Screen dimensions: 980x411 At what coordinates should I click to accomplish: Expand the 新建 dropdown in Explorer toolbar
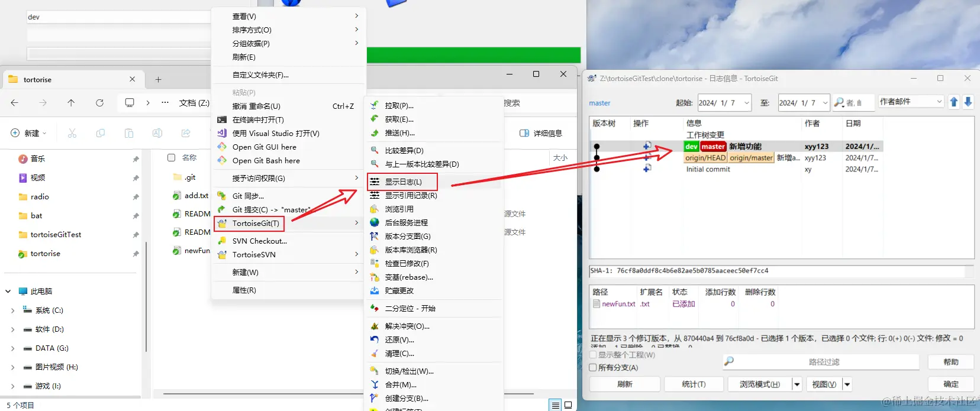(x=28, y=133)
